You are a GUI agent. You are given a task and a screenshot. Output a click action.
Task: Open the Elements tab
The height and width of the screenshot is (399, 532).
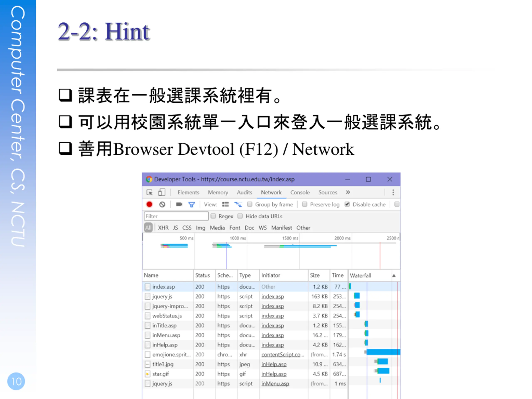(x=188, y=192)
